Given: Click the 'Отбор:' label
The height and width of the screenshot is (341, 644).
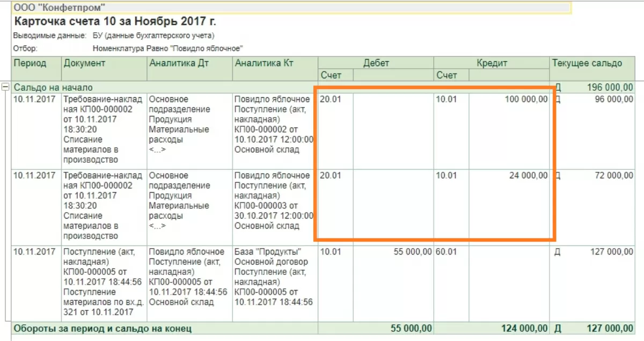Looking at the screenshot, I should (x=24, y=48).
